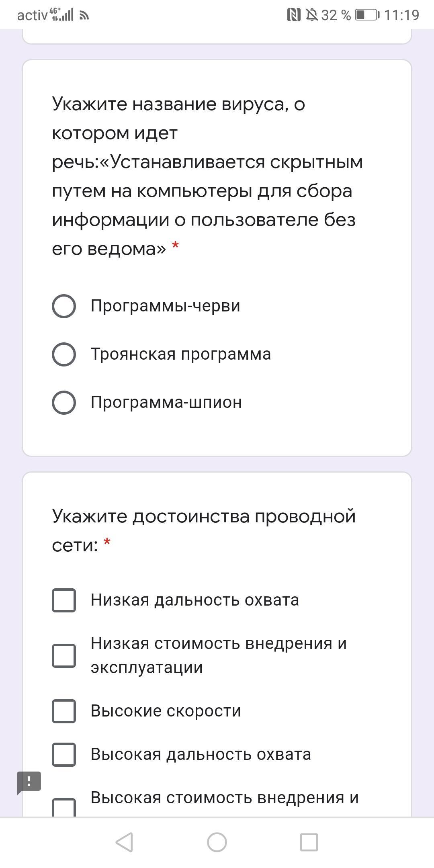The width and height of the screenshot is (434, 868).
Task: Enable the Высокие скорости checkbox
Action: 64,711
